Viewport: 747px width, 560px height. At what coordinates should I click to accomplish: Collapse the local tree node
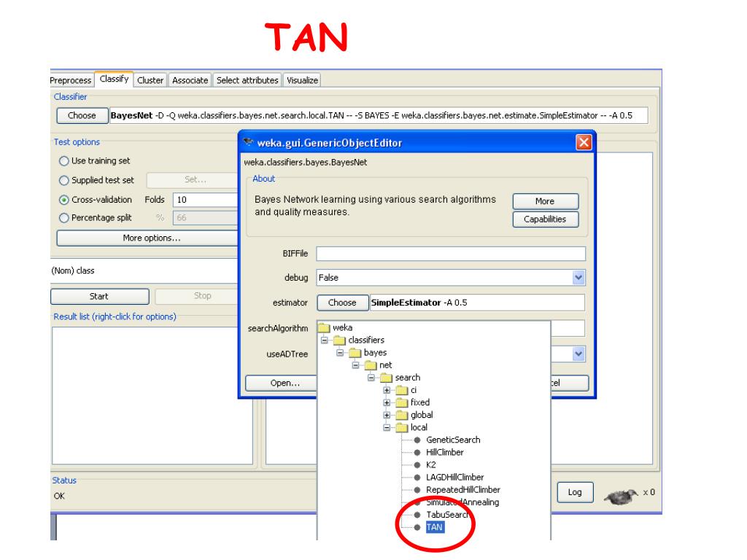387,427
